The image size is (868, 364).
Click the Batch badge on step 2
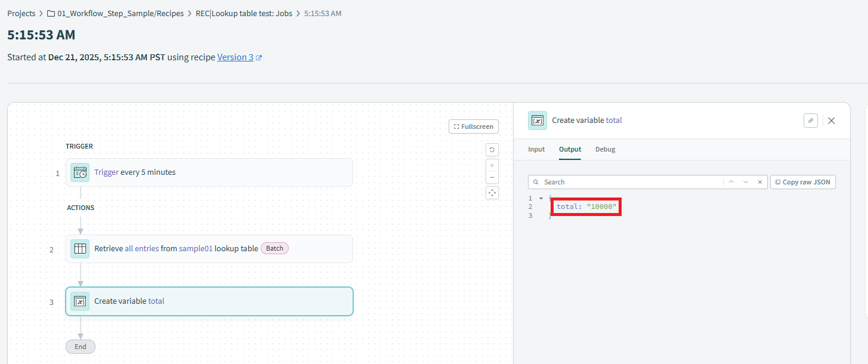tap(274, 248)
